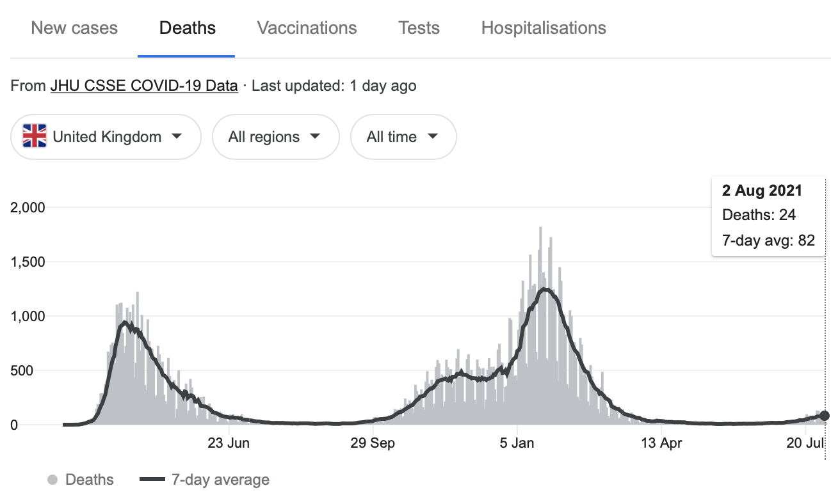Click the 5 Jan date axis label
The height and width of the screenshot is (504, 831).
[x=517, y=443]
